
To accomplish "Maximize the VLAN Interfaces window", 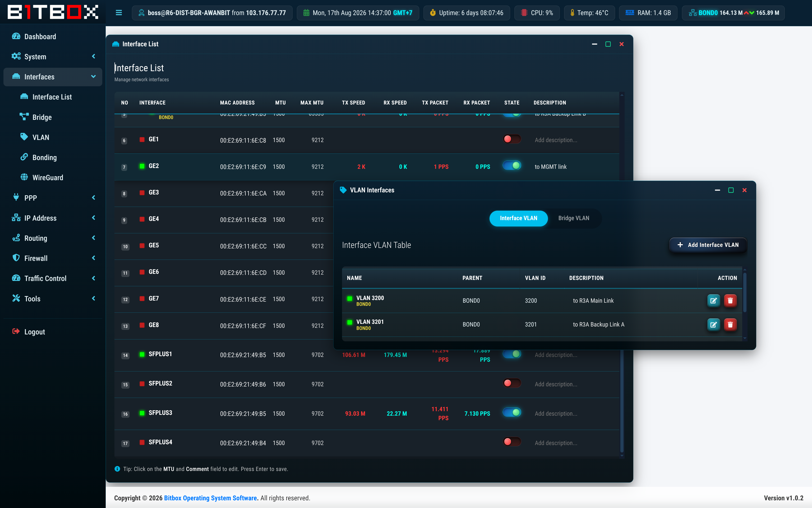I will [x=731, y=190].
